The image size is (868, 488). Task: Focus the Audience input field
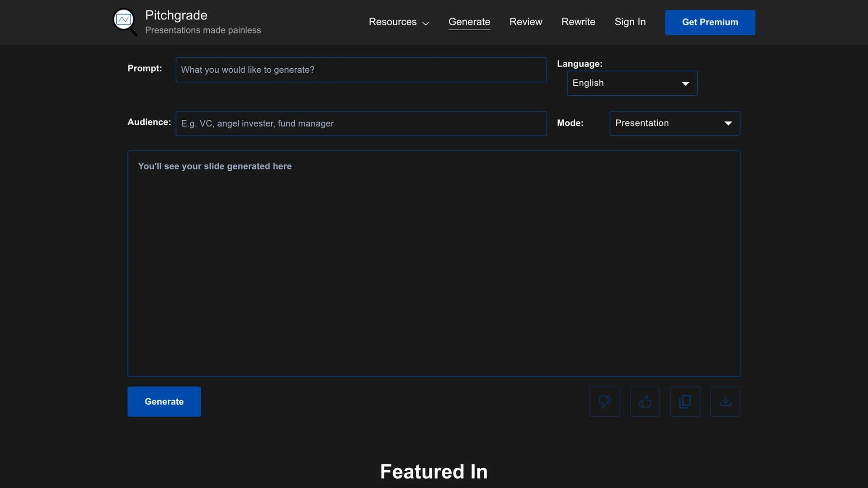pos(361,123)
